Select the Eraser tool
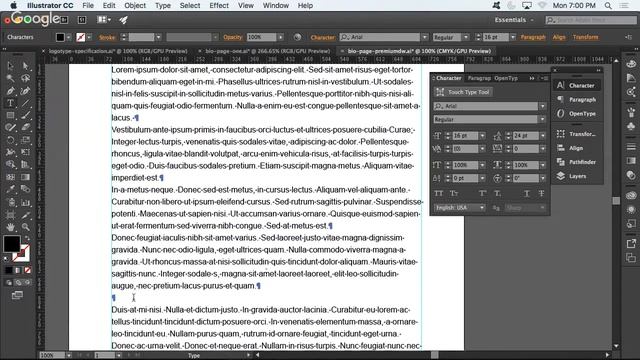This screenshot has width=640, height=360. [x=25, y=127]
